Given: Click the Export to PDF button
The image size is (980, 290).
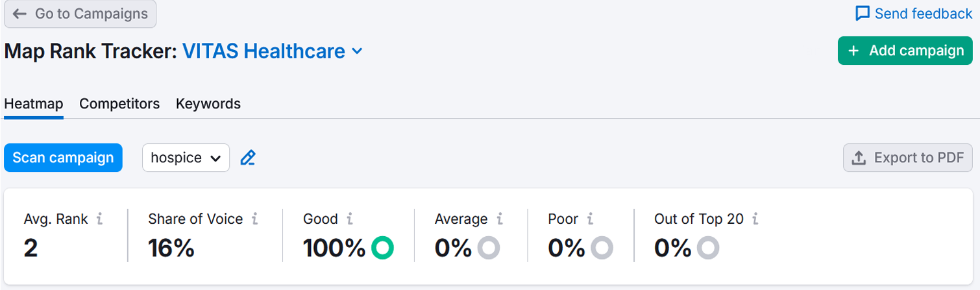Looking at the screenshot, I should pos(908,158).
